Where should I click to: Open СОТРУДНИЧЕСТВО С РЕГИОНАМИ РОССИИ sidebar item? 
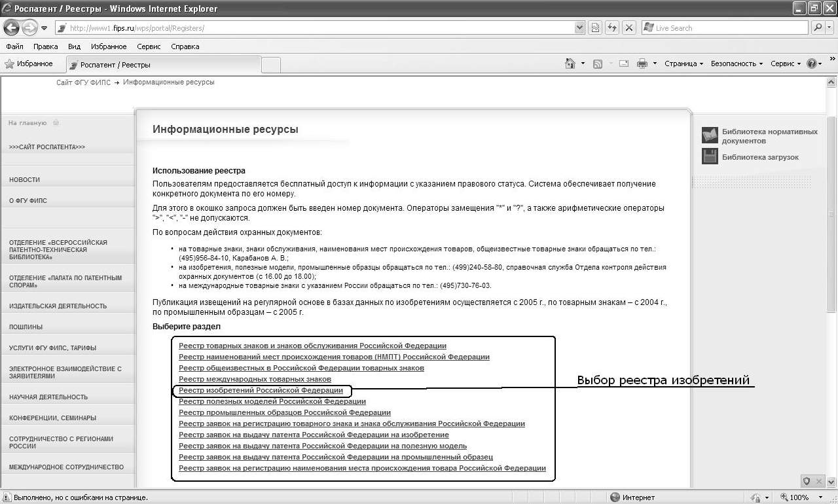pos(61,442)
